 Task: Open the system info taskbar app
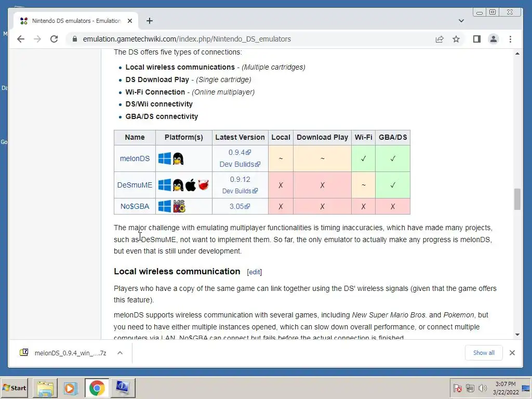tap(123, 388)
